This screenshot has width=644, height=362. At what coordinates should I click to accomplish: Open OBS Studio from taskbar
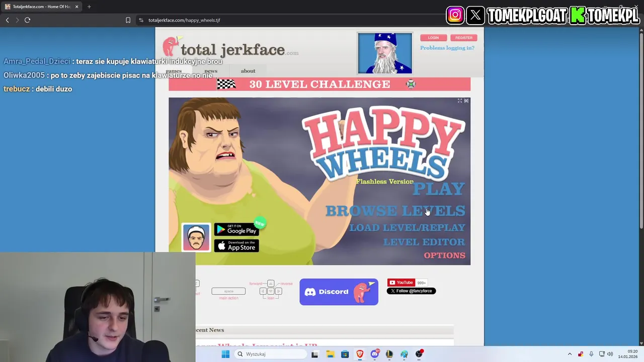419,354
